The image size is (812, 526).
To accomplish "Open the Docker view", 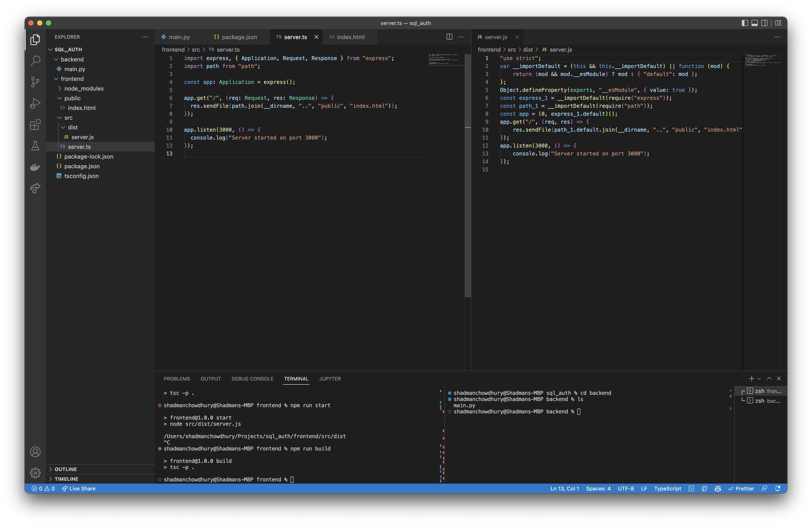I will click(x=35, y=167).
